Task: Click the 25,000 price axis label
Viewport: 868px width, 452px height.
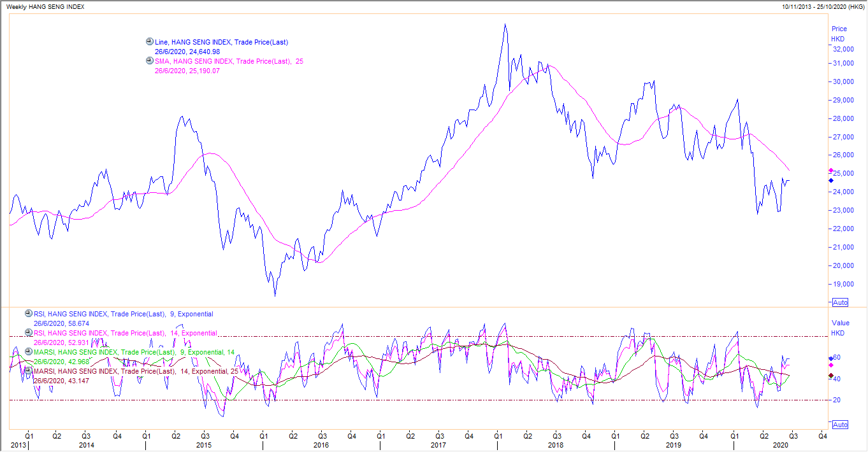Action: point(843,174)
